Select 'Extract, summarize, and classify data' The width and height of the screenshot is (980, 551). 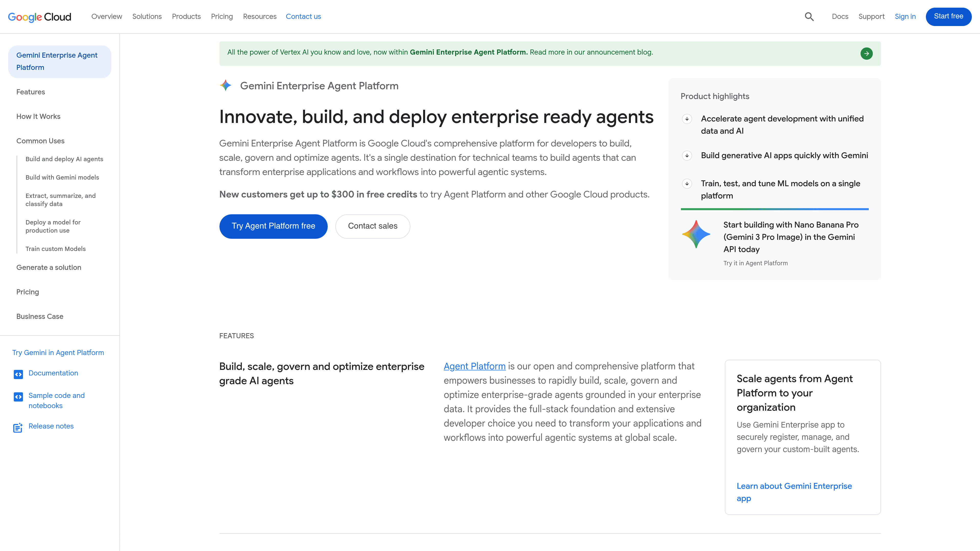[x=60, y=200]
